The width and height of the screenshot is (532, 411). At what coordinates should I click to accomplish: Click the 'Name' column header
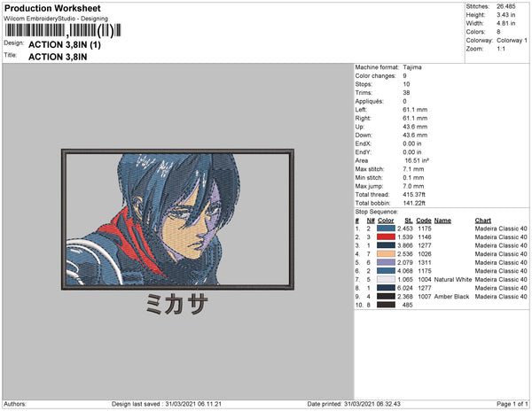tap(442, 221)
